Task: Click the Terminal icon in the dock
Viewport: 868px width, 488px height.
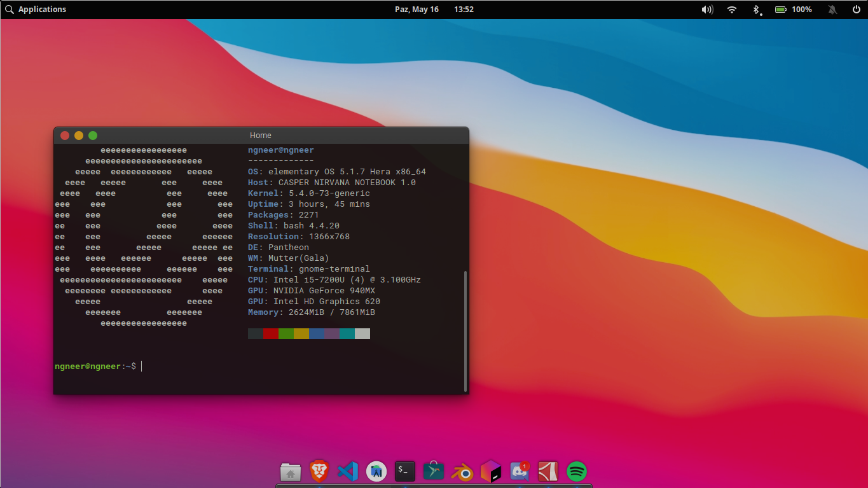Action: coord(405,471)
